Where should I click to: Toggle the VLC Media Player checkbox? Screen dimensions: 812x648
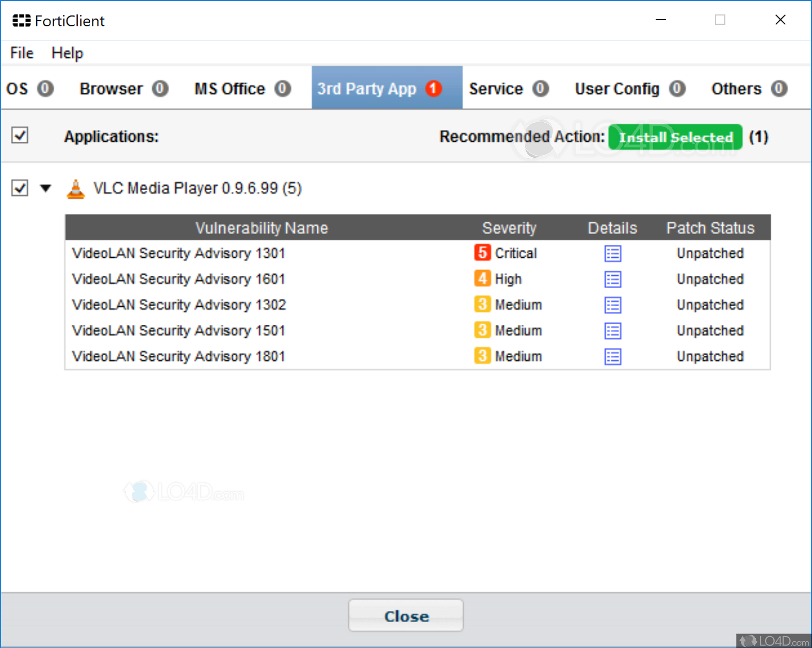point(20,188)
